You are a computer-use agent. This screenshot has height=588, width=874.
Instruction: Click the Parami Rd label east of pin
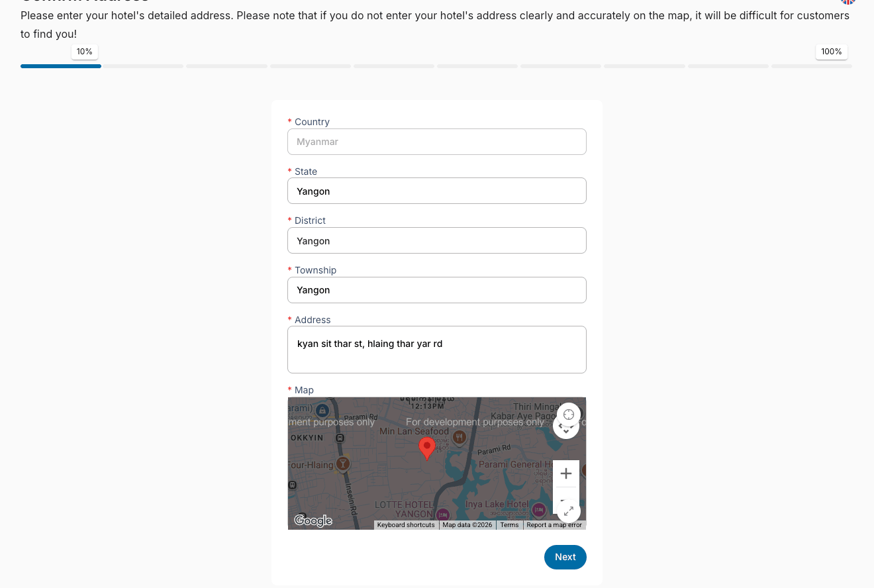click(495, 449)
